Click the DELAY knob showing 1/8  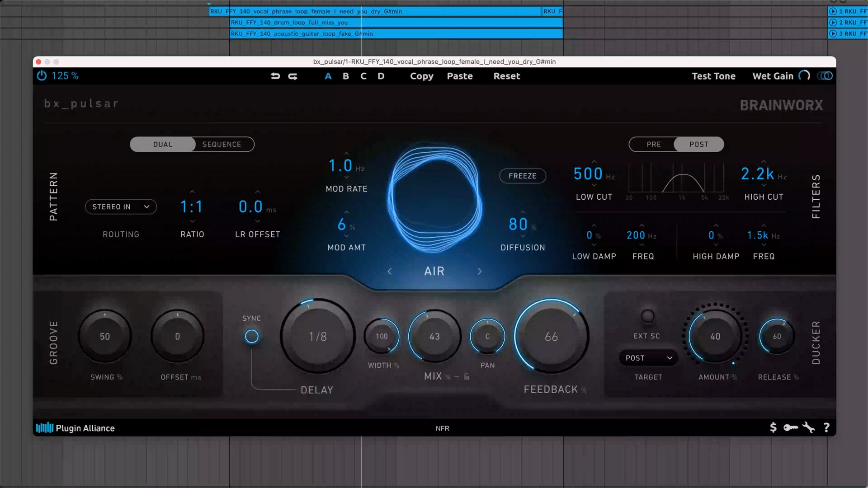click(x=318, y=336)
